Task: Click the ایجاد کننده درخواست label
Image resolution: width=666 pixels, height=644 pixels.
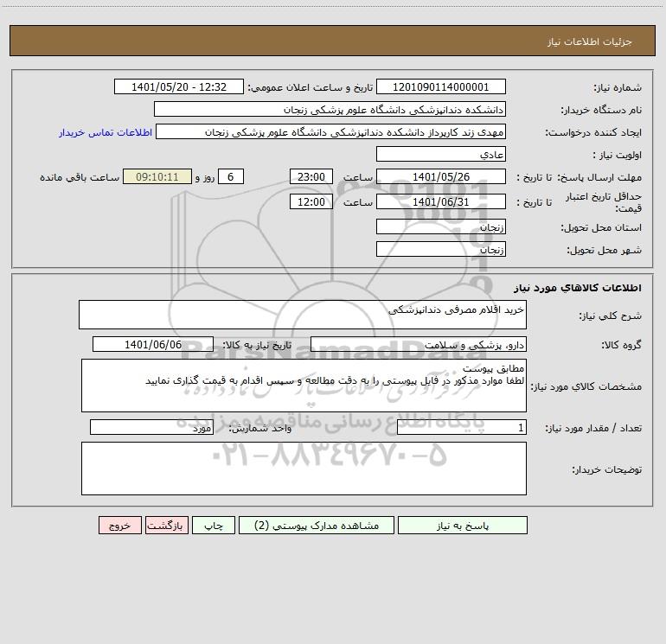Action: 593,133
